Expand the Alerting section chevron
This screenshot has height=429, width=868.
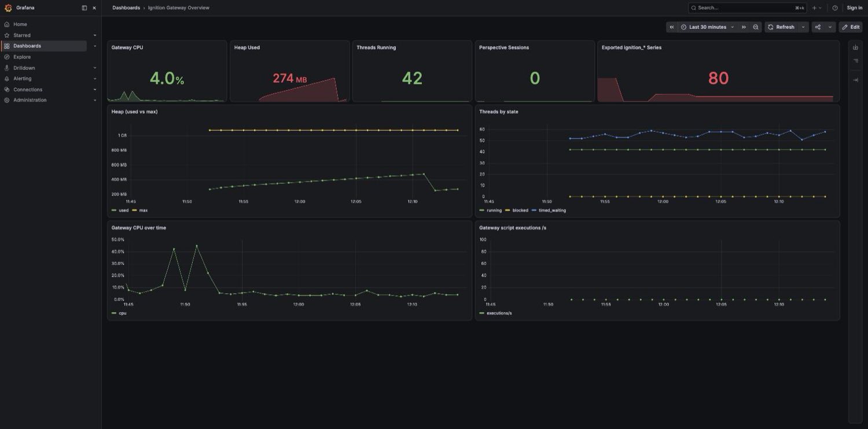click(x=95, y=79)
